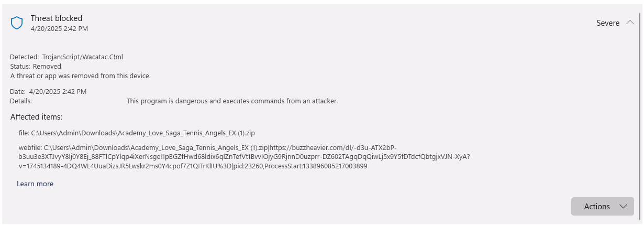Select the Trojan:Script/Wacatac.C!ml threat name
Image resolution: width=644 pixels, height=225 pixels.
click(82, 57)
